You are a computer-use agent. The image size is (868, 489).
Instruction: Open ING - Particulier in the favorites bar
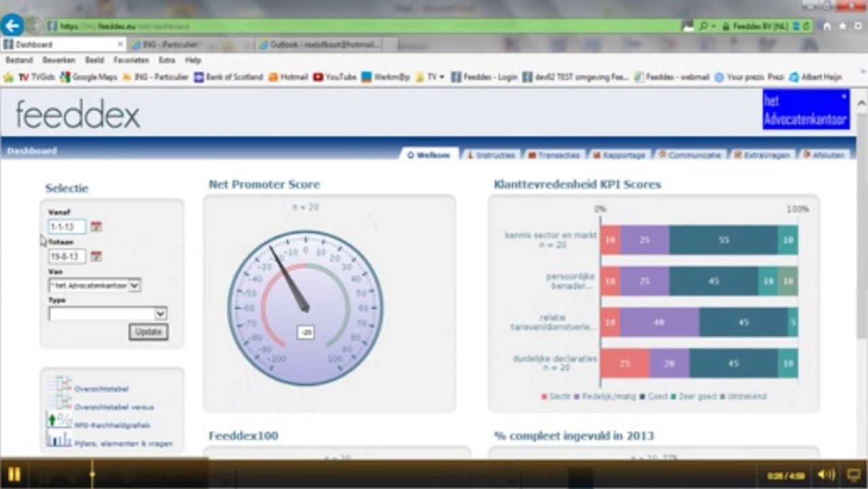156,77
